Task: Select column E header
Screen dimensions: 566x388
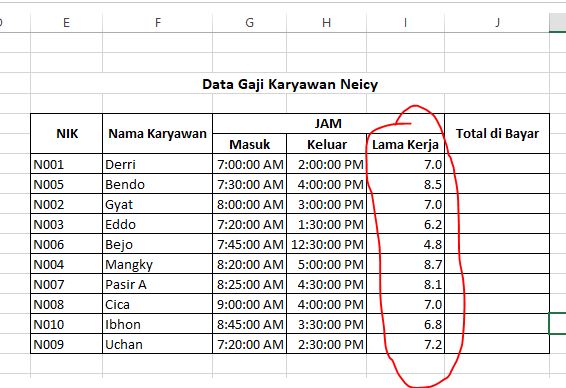Action: 66,22
